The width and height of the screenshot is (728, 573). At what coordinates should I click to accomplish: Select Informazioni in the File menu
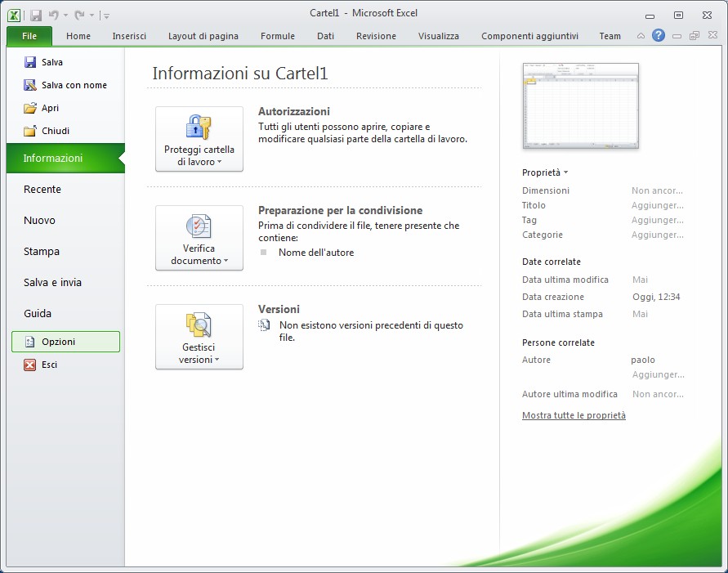[x=65, y=158]
